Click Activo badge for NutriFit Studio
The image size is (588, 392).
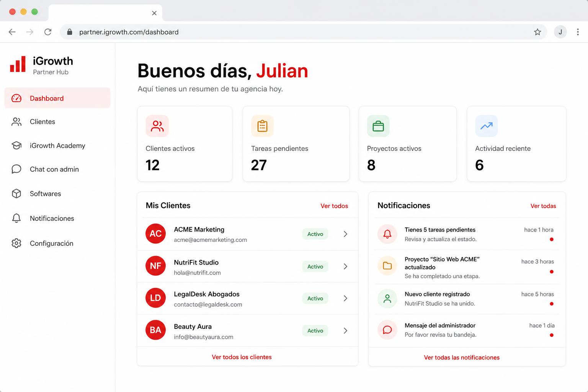pos(315,266)
